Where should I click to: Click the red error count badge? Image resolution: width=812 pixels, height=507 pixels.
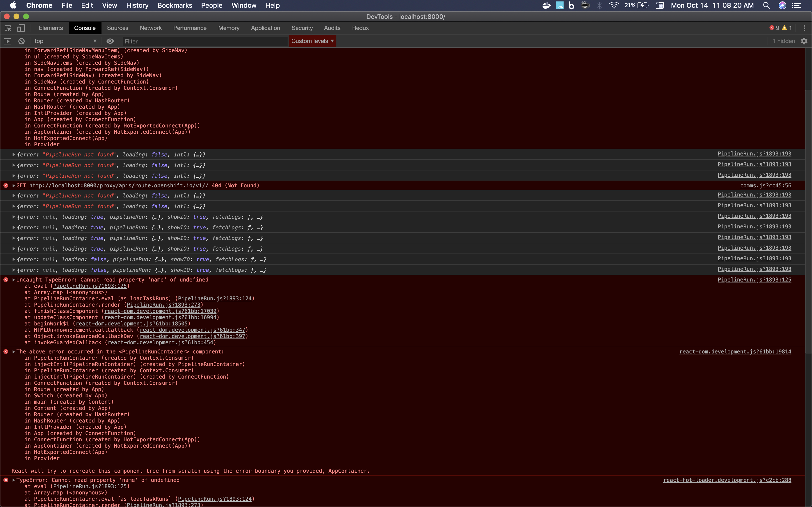coord(774,28)
